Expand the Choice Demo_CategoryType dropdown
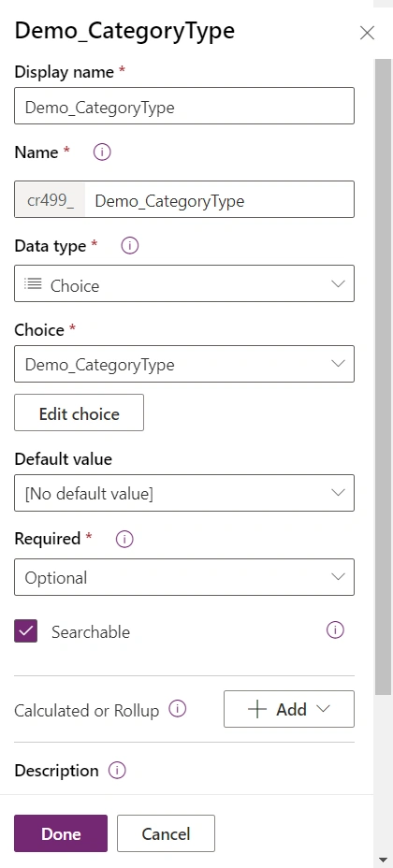The height and width of the screenshot is (868, 393). pos(184,364)
